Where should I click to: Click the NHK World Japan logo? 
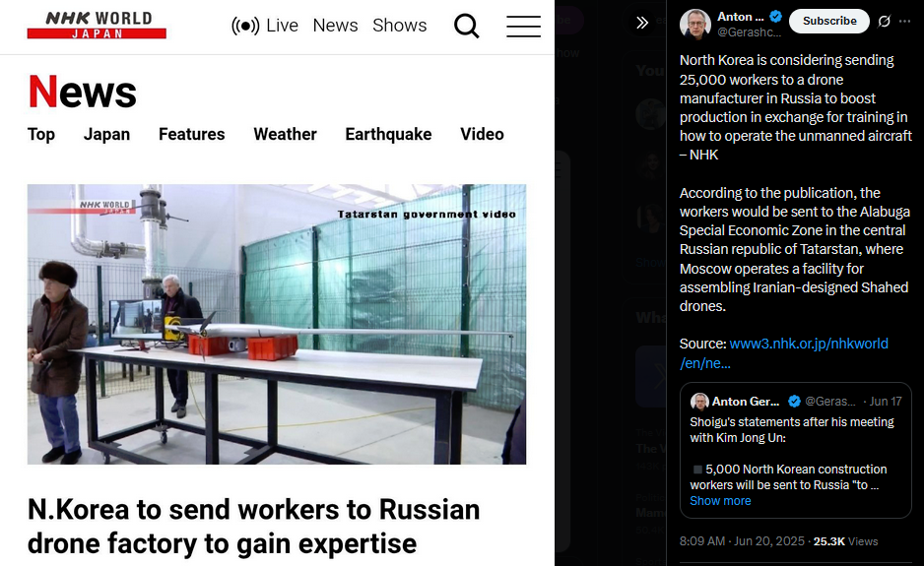click(x=97, y=26)
